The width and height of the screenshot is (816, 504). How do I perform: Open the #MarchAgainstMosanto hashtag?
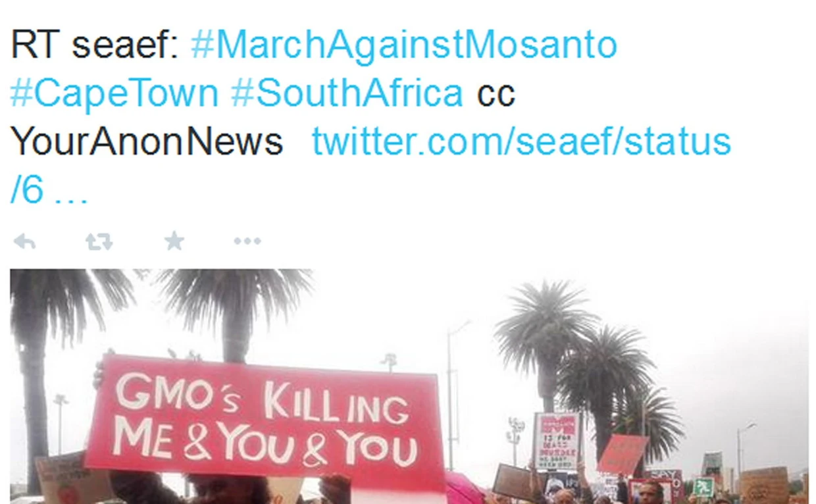403,46
